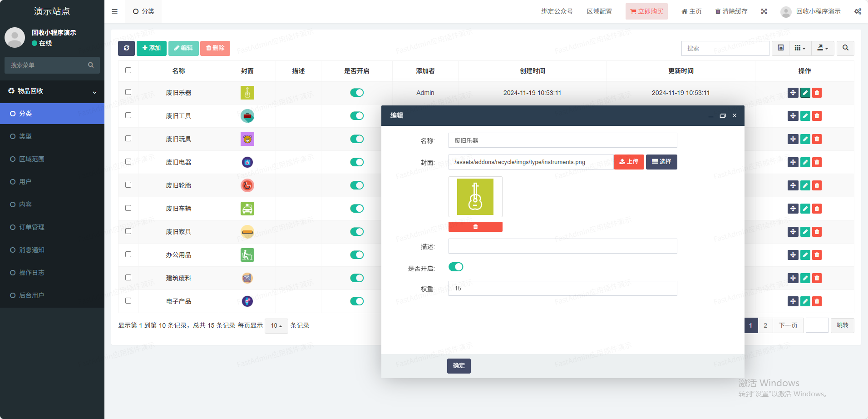Viewport: 868px width, 419px height.
Task: Select the 区域范围 item in the sidebar
Action: pyautogui.click(x=32, y=159)
